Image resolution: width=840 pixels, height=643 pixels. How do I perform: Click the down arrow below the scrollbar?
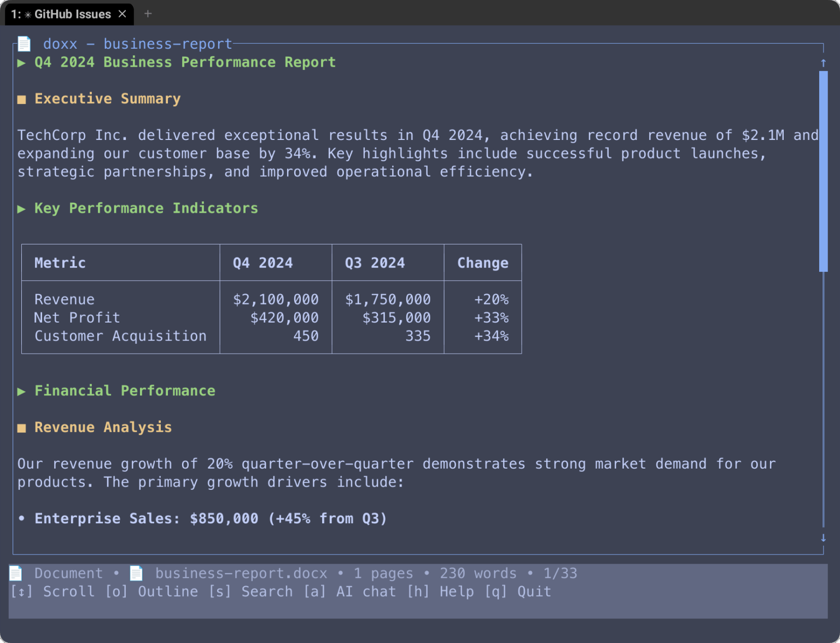click(823, 539)
